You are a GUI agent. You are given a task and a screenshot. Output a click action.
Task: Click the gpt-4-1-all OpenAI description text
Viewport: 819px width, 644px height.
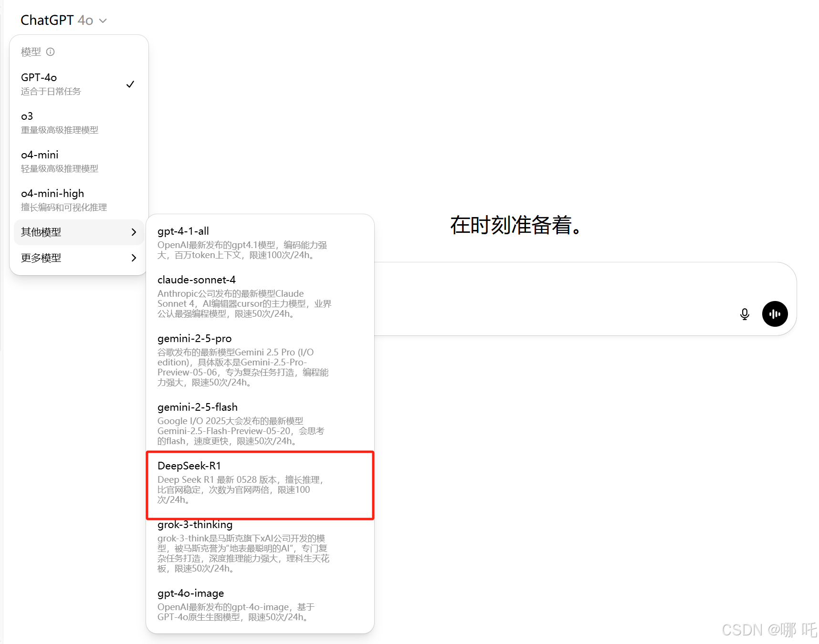[x=242, y=250]
